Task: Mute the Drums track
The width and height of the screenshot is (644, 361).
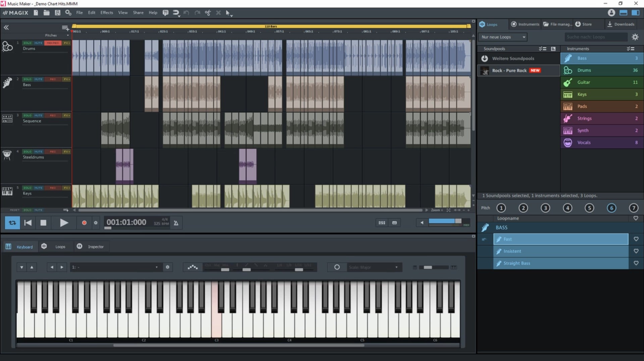Action: click(x=38, y=43)
